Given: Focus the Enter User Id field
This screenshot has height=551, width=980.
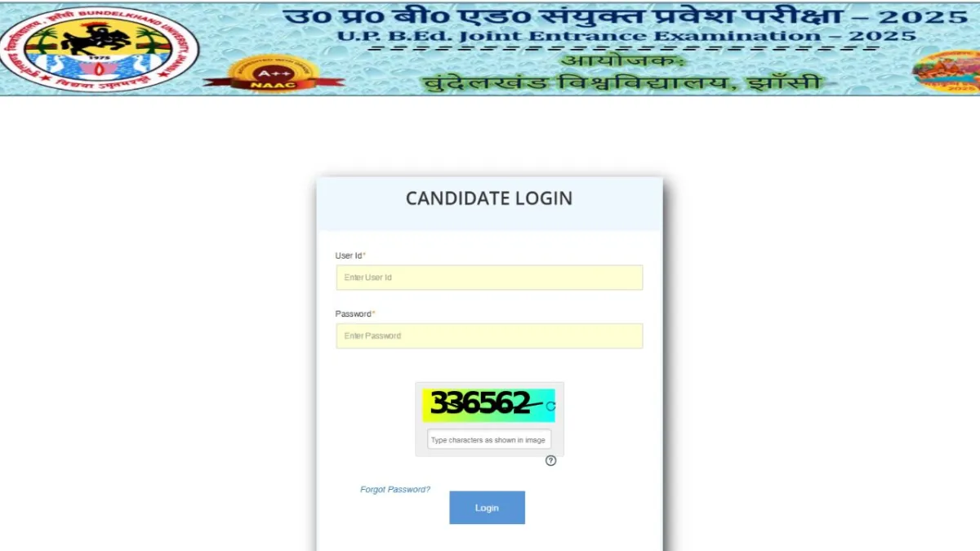Looking at the screenshot, I should click(x=489, y=278).
